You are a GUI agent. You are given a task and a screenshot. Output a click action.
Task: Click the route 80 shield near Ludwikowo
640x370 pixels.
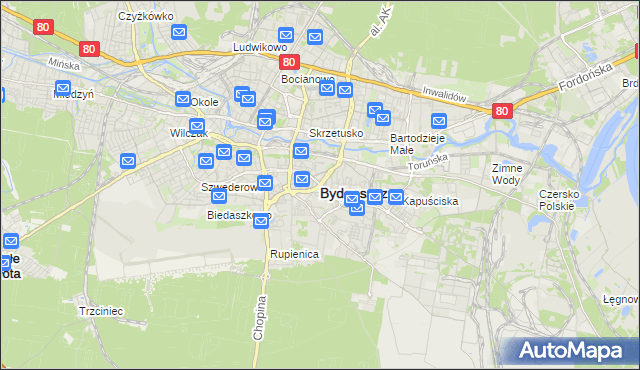point(289,62)
